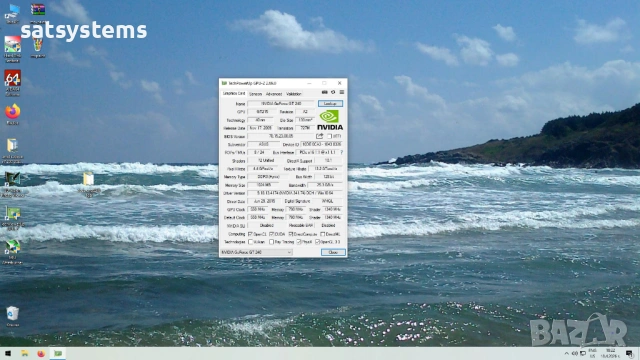Screen dimensions: 640x360
Task: Open the folder icon below Firefox
Action: [13, 145]
